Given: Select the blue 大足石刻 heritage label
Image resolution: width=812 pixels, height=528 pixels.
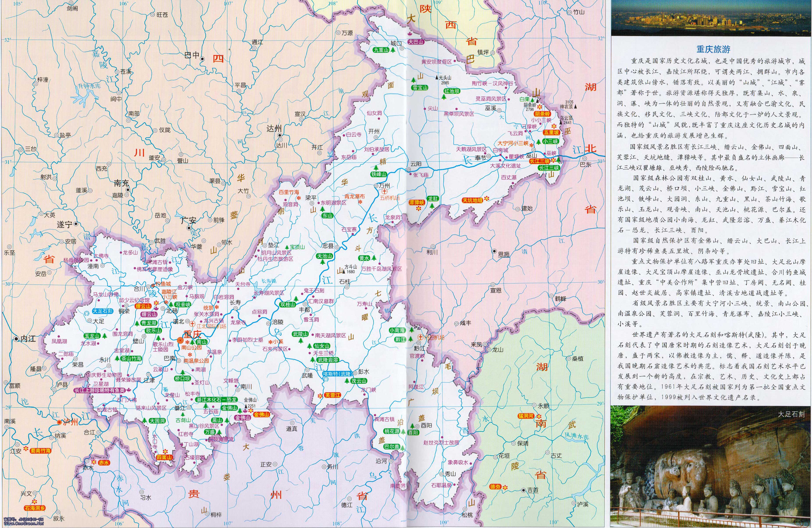Looking at the screenshot, I should click(x=103, y=311).
